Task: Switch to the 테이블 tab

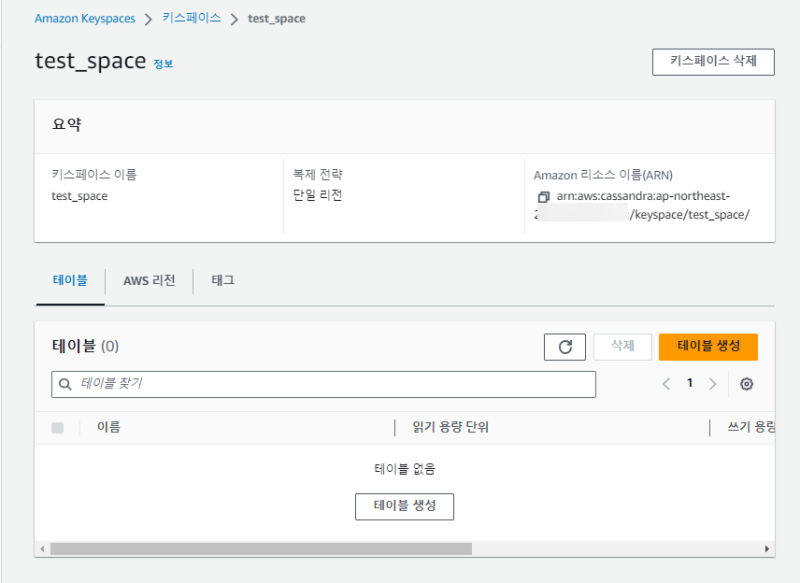Action: coord(70,281)
